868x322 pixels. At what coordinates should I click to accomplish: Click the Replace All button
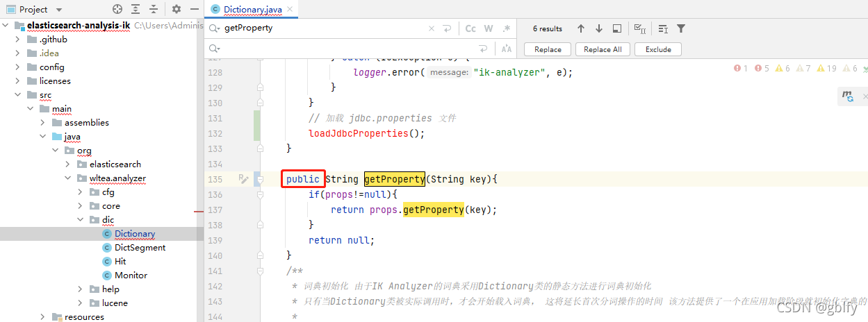click(603, 49)
